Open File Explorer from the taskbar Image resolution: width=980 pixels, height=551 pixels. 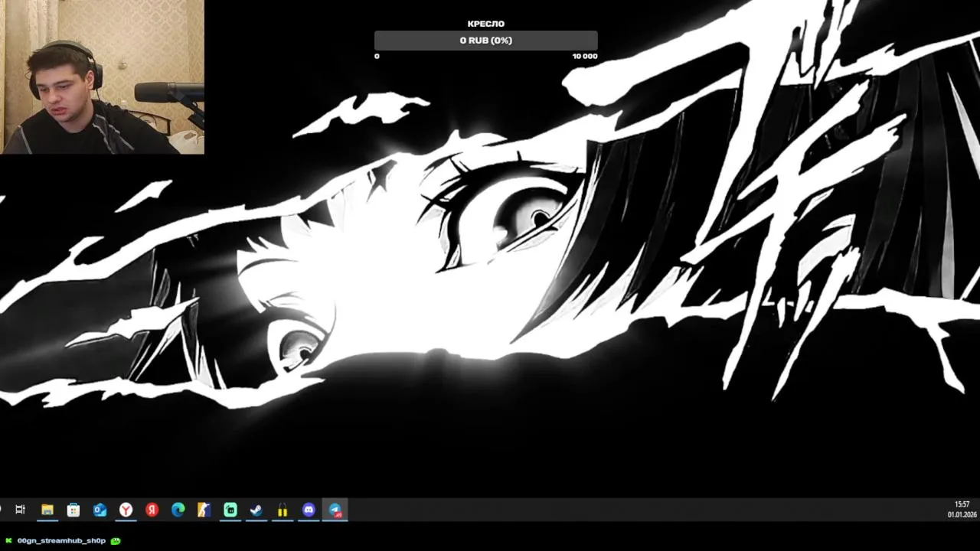[47, 510]
